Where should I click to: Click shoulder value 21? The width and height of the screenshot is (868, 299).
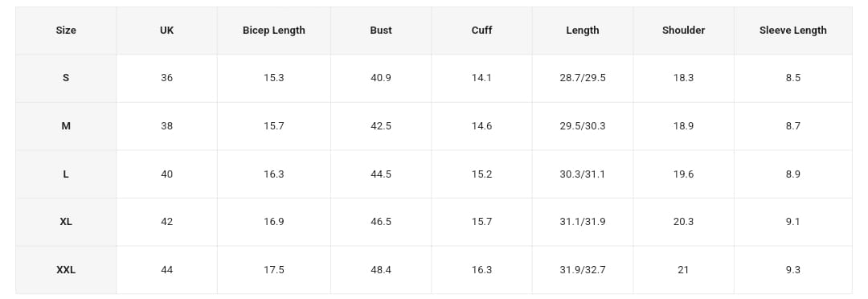point(683,270)
